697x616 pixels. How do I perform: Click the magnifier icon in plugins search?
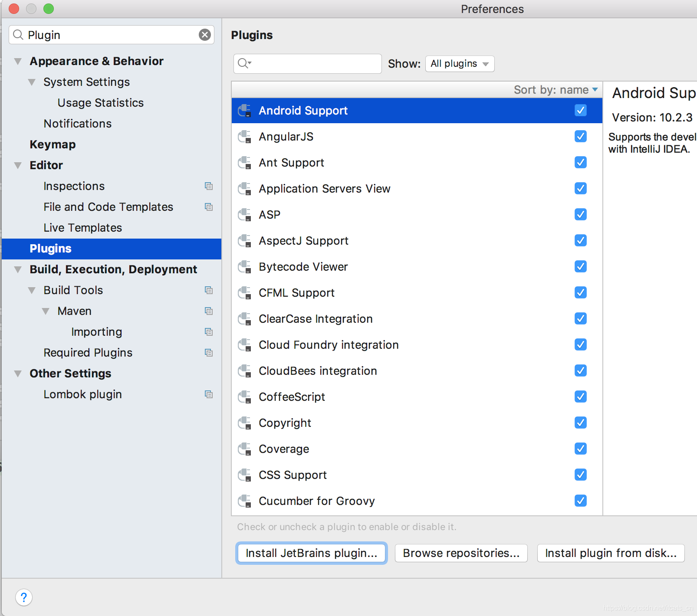pyautogui.click(x=244, y=63)
